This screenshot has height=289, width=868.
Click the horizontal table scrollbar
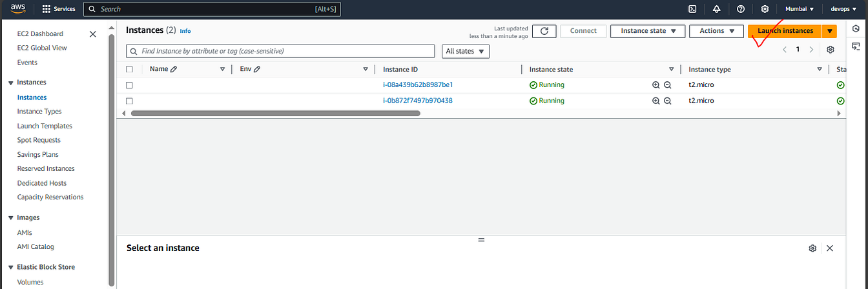point(275,113)
